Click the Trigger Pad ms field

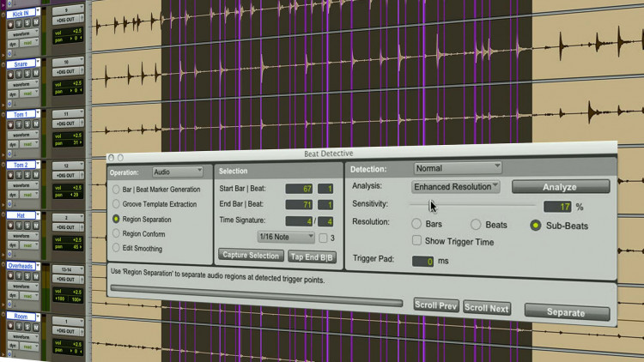(x=422, y=261)
